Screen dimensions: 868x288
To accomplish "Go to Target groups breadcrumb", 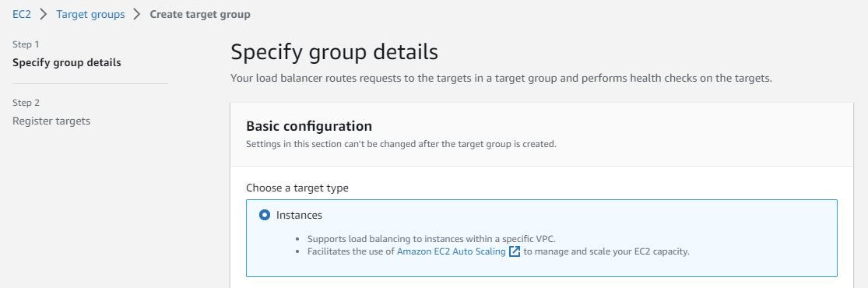I will pyautogui.click(x=90, y=14).
